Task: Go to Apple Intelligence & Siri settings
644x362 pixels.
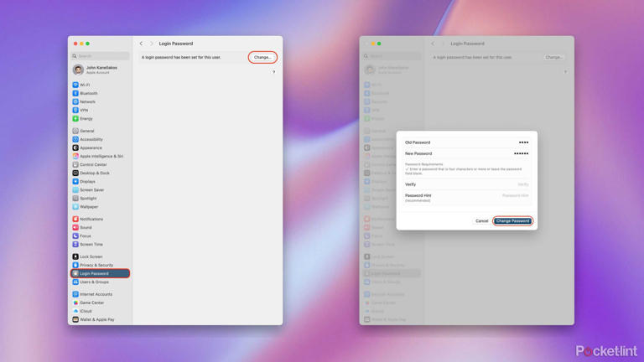Action: (x=101, y=156)
